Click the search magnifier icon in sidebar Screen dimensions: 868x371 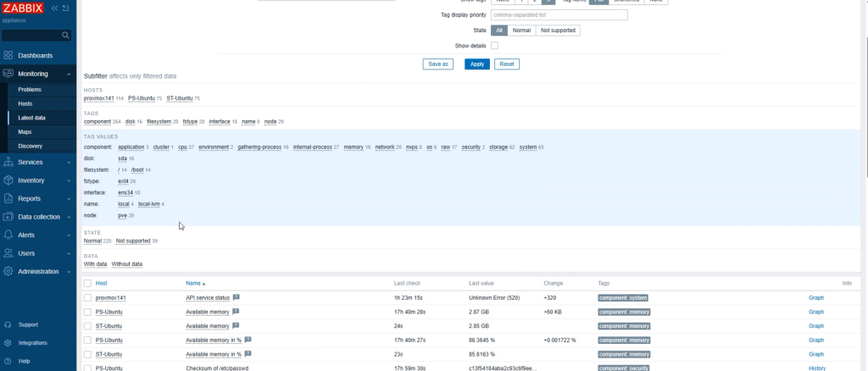[66, 36]
